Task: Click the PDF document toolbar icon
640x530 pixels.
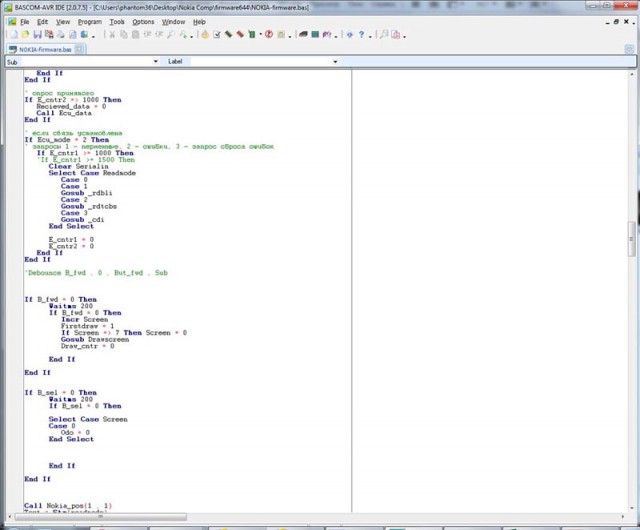Action: point(396,35)
